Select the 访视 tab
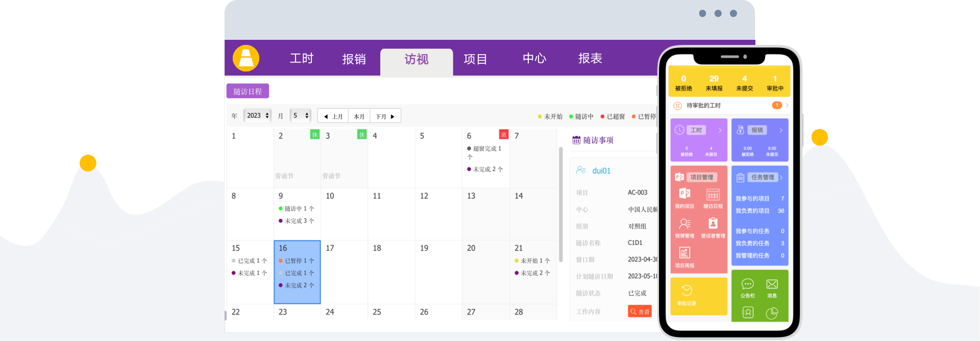 click(x=416, y=62)
